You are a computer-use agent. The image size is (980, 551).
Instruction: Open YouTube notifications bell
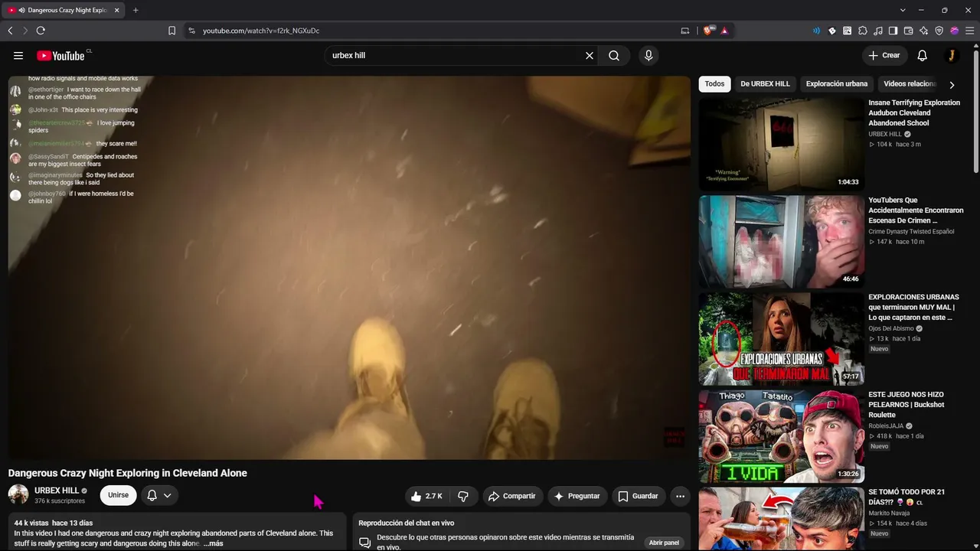point(923,56)
